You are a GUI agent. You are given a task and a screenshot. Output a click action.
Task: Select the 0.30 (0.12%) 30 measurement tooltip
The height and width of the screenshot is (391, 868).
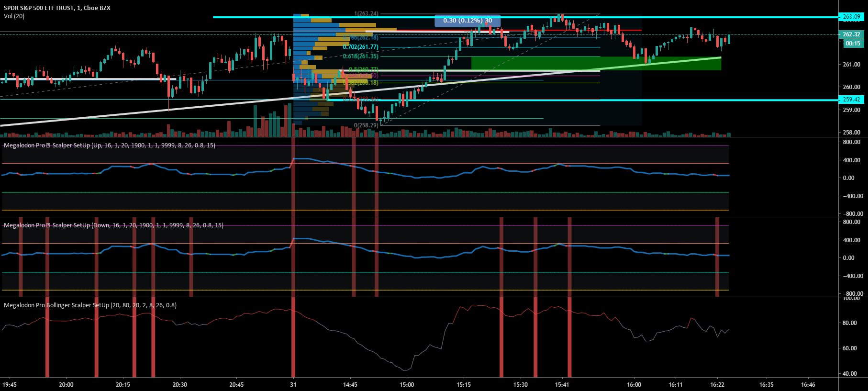[x=467, y=21]
